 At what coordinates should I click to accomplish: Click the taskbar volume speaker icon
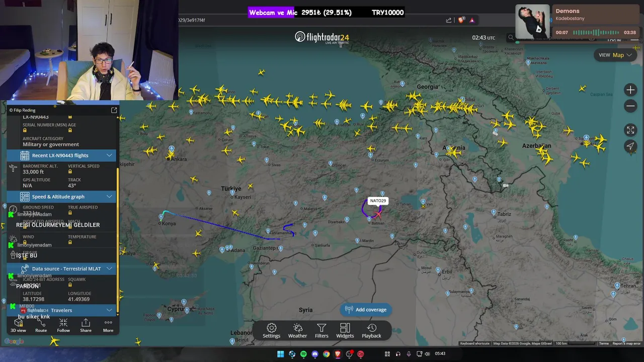(427, 354)
